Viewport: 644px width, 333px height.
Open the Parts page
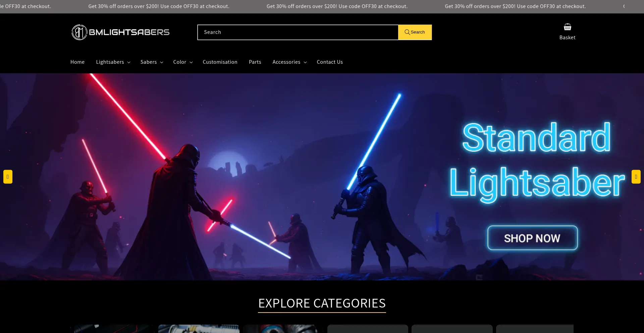(255, 62)
